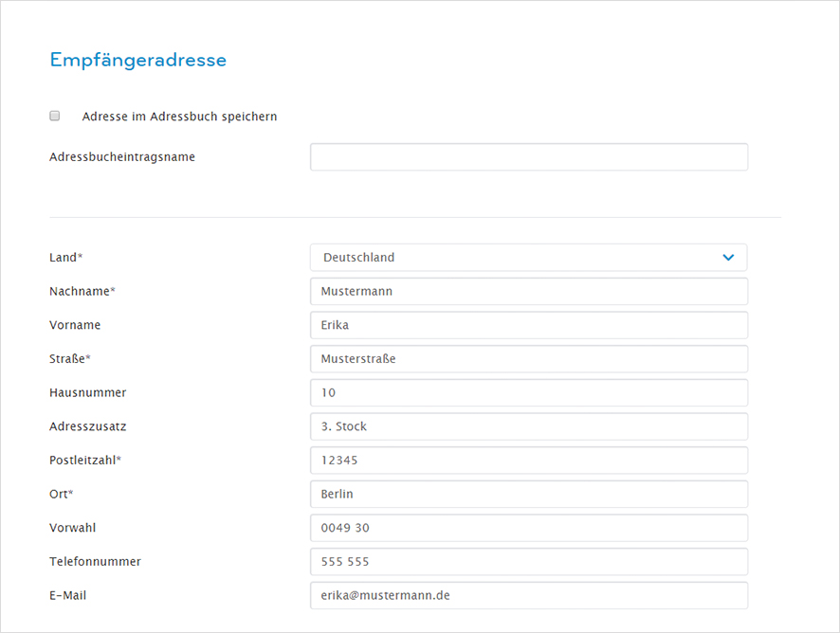This screenshot has width=840, height=633.
Task: Click the E-Mail field with erika@mustermann.de
Action: pyautogui.click(x=528, y=595)
